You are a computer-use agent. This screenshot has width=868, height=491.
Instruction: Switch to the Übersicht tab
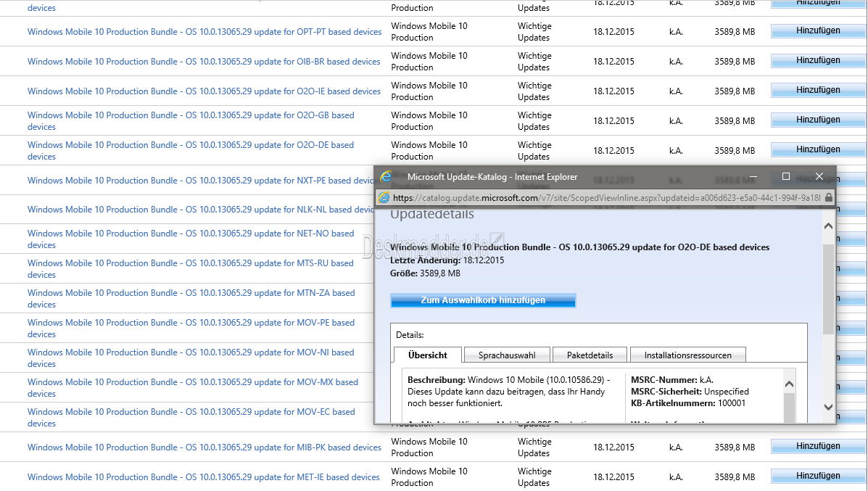click(x=427, y=355)
